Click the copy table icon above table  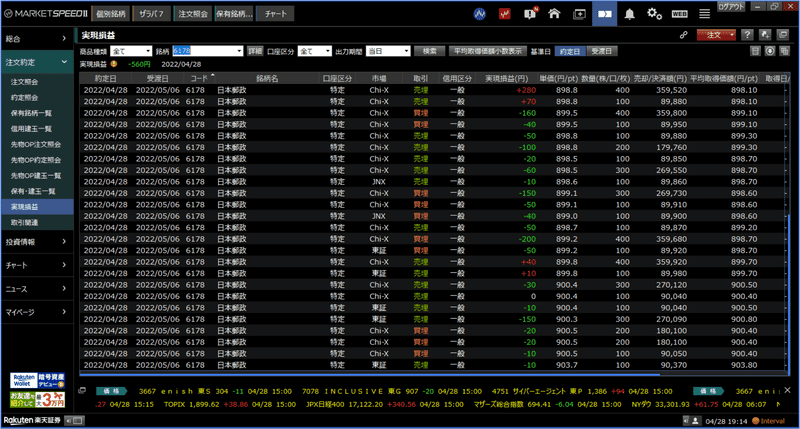pyautogui.click(x=785, y=51)
